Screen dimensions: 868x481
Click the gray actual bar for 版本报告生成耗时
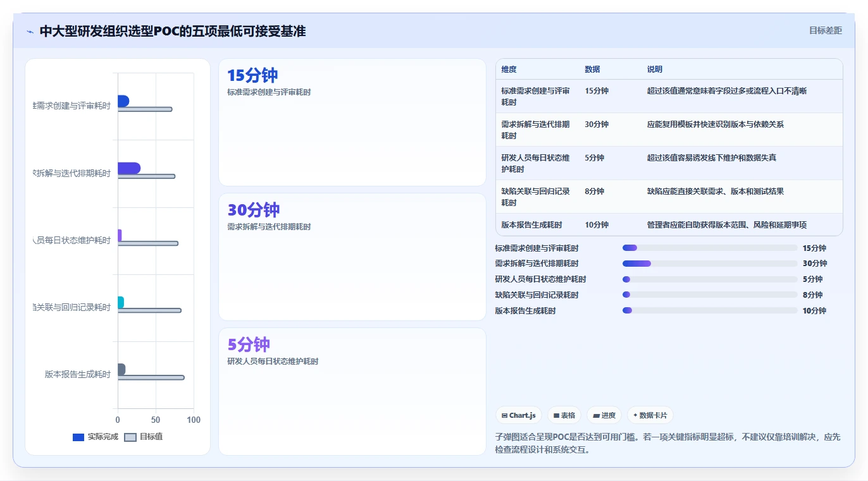(121, 369)
